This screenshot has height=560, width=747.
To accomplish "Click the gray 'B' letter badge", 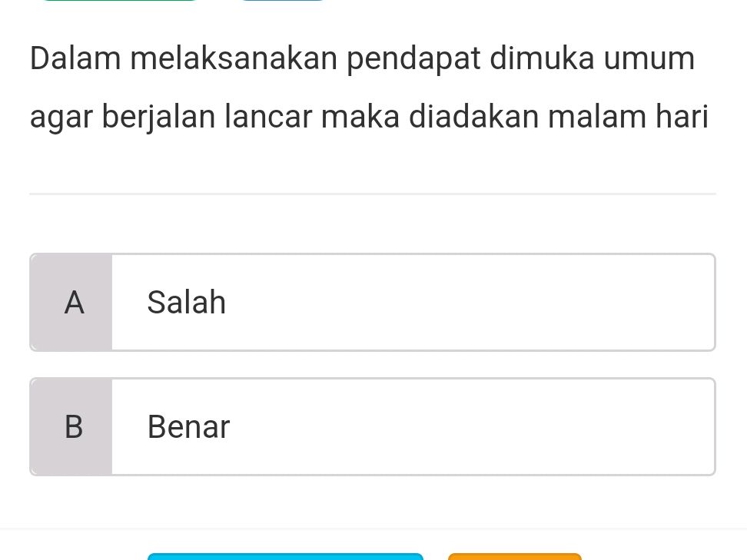I will point(73,426).
